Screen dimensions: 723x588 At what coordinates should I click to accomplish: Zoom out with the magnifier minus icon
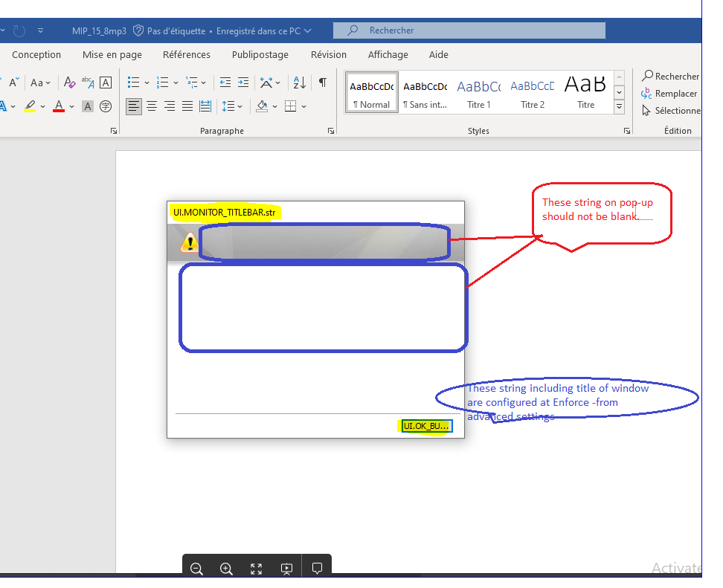coord(197,569)
